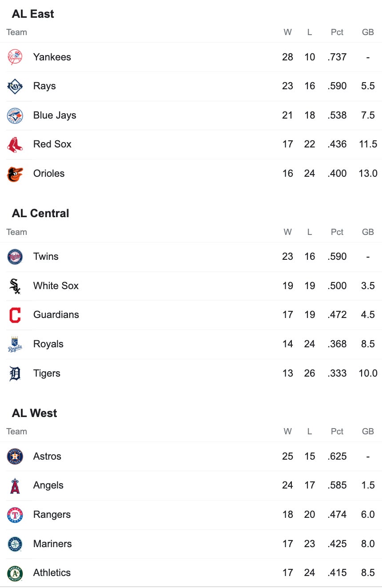The width and height of the screenshot is (382, 588).
Task: Click the Blue Jays logo icon
Action: (x=15, y=115)
